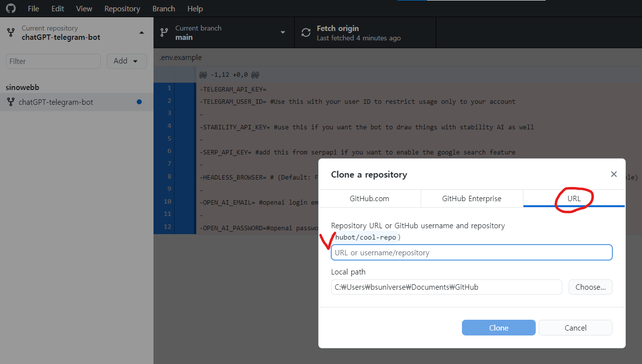Switch to the GitHub Enterprise tab
The height and width of the screenshot is (364, 642).
tap(472, 199)
